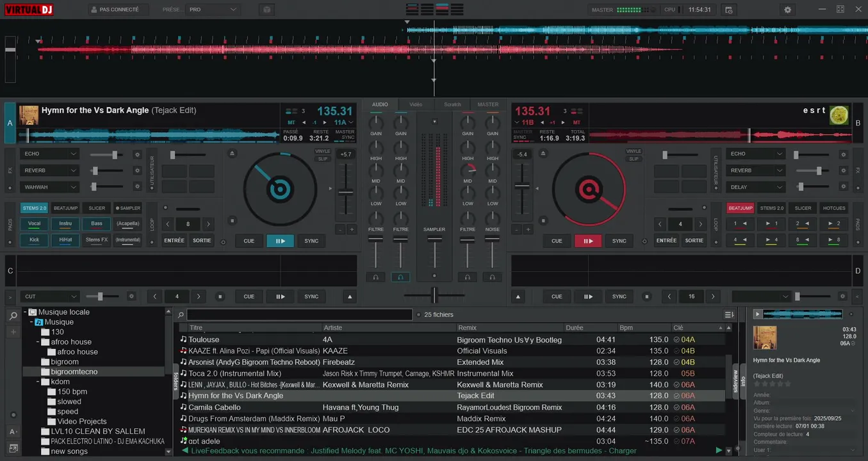Select HOTCUES pad mode on deck B

point(834,208)
